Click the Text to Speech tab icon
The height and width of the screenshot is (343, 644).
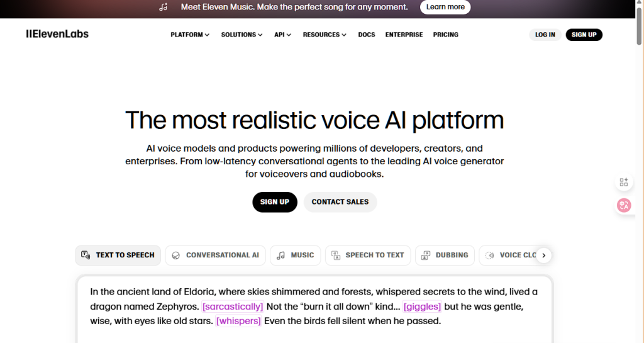(x=86, y=255)
